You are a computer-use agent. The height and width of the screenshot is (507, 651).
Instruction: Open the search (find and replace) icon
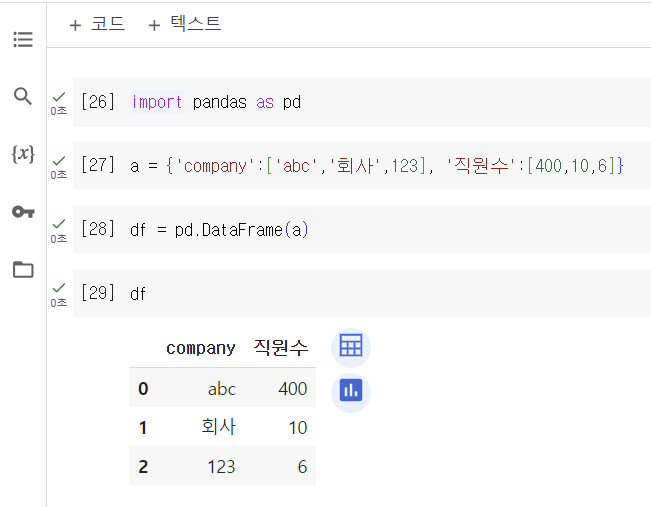point(22,96)
